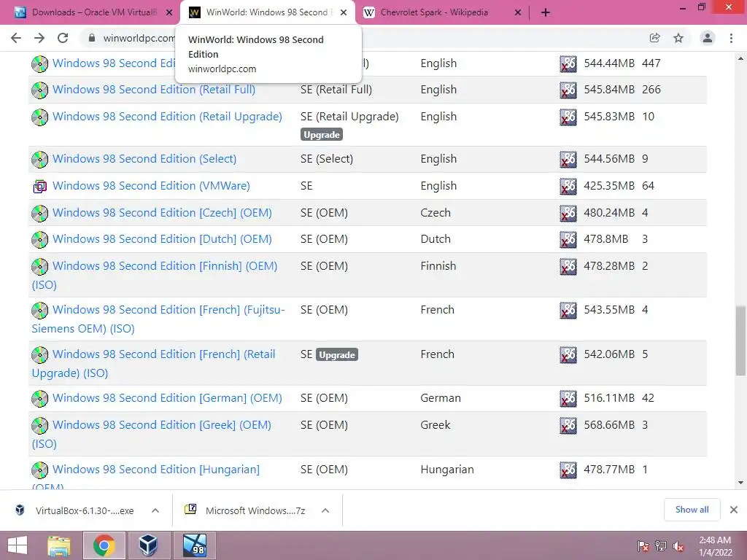
Task: Open the Chrome three-dot menu
Action: tap(731, 38)
